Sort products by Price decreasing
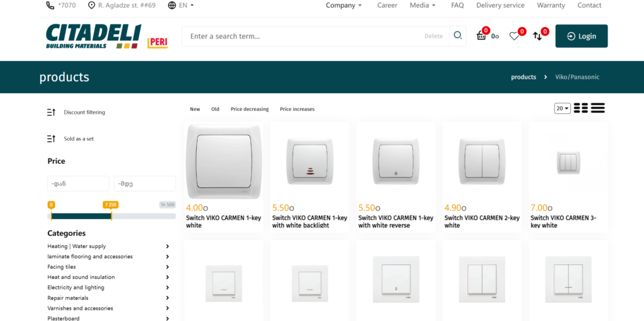 tap(249, 109)
